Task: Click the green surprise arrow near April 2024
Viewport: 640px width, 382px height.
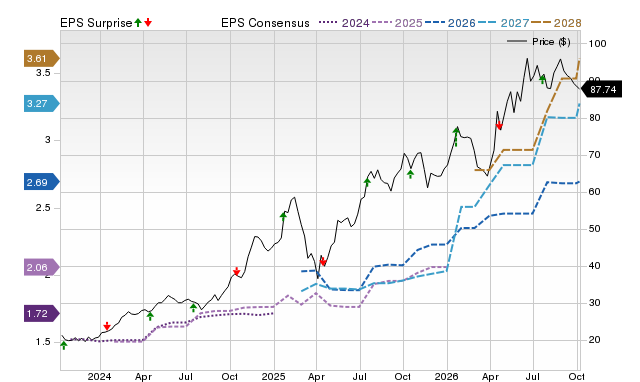Action: (150, 316)
